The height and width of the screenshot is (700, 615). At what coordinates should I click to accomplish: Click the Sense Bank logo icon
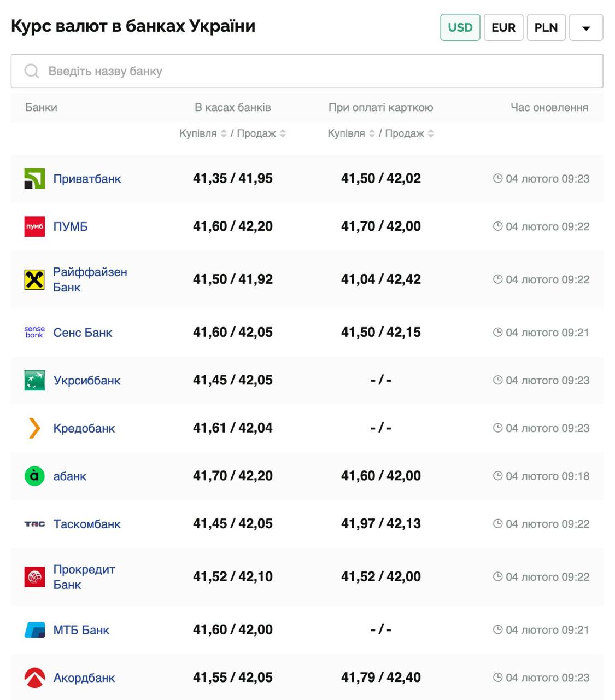pos(34,332)
